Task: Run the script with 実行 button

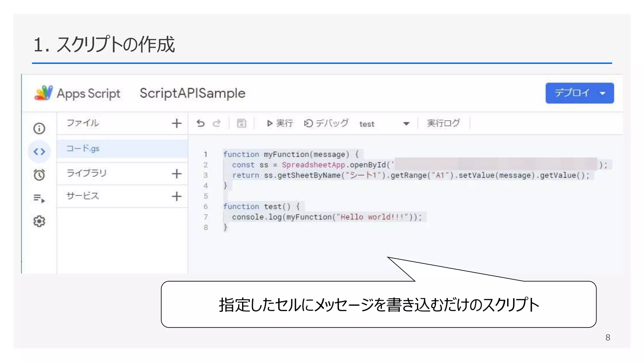Action: click(x=280, y=123)
